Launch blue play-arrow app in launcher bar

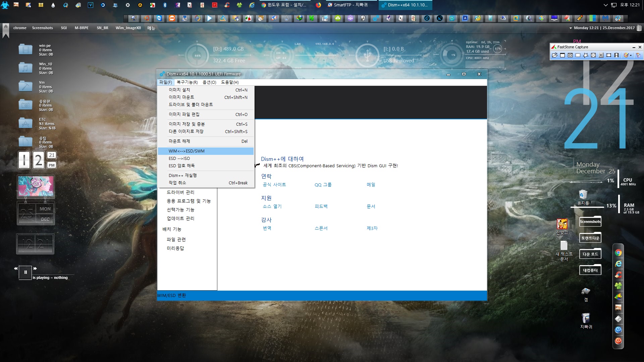[x=209, y=18]
